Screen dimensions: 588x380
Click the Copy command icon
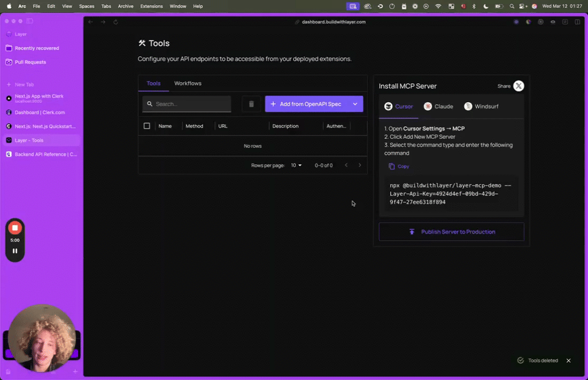pos(392,166)
